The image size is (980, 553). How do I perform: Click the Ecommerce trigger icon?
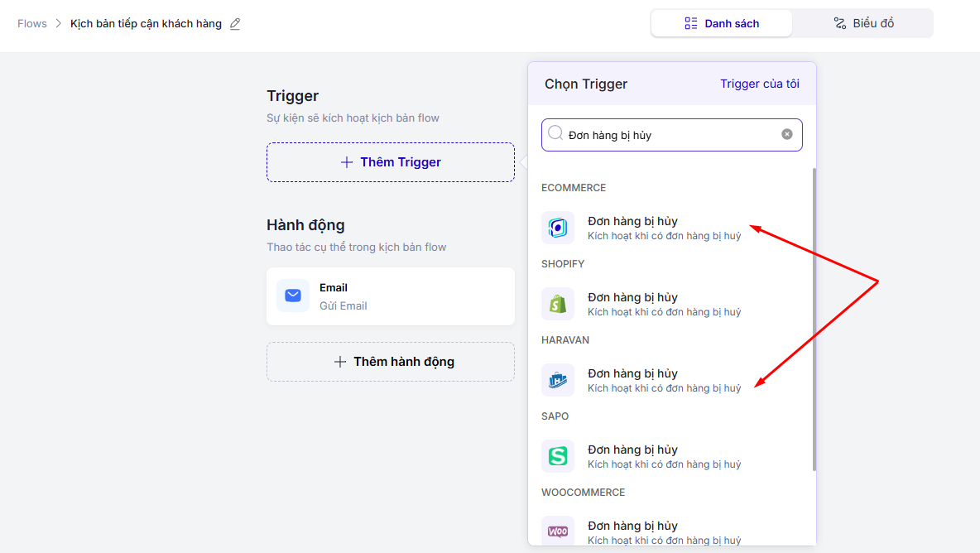(558, 228)
